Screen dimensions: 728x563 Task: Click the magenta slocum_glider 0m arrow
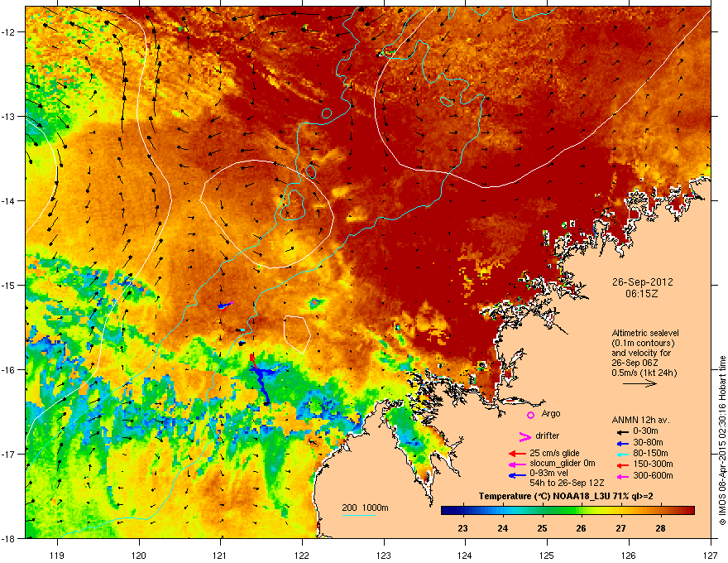coord(517,464)
